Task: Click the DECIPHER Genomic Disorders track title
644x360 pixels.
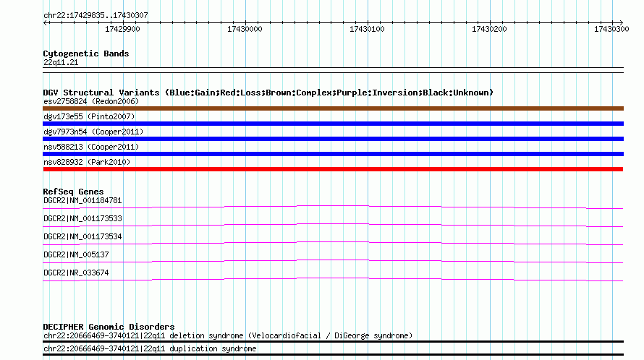Action: pyautogui.click(x=109, y=327)
